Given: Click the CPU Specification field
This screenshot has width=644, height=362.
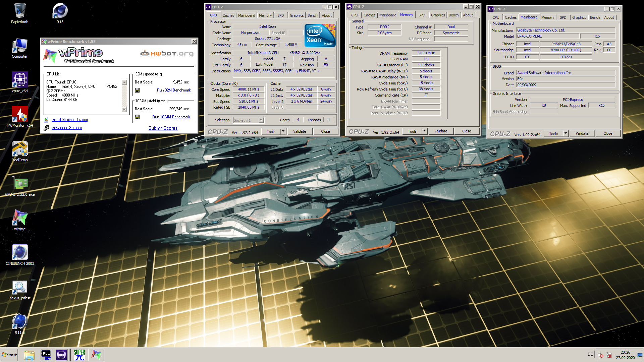Looking at the screenshot, I should point(284,53).
